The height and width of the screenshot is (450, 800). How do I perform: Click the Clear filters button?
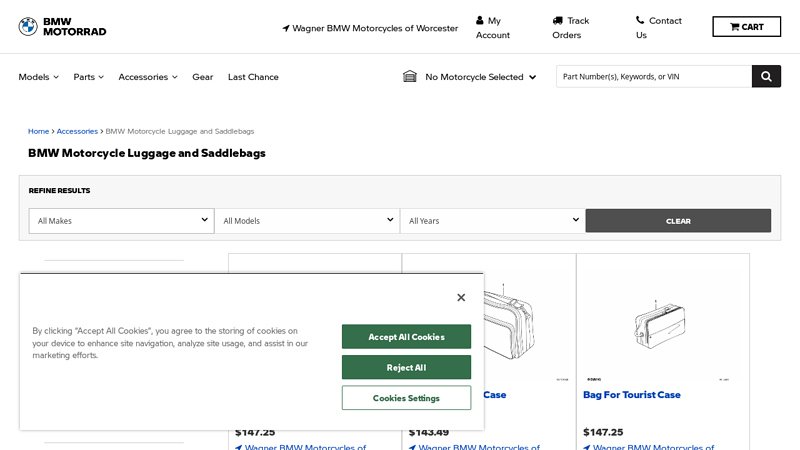click(x=678, y=221)
